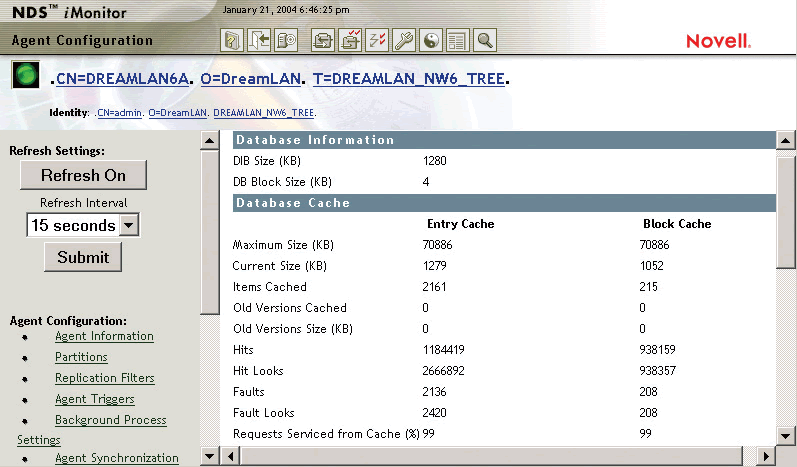The width and height of the screenshot is (797, 467).
Task: Click Hit Looks entry value 2666892
Action: tap(443, 370)
